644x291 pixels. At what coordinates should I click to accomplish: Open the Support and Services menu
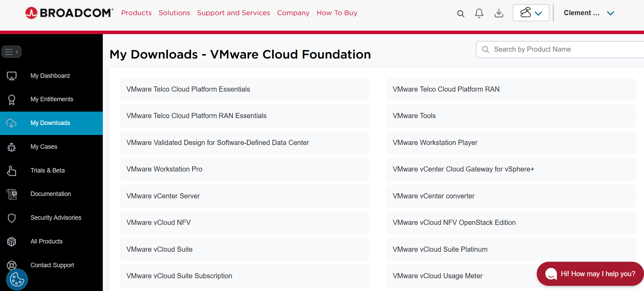[233, 13]
